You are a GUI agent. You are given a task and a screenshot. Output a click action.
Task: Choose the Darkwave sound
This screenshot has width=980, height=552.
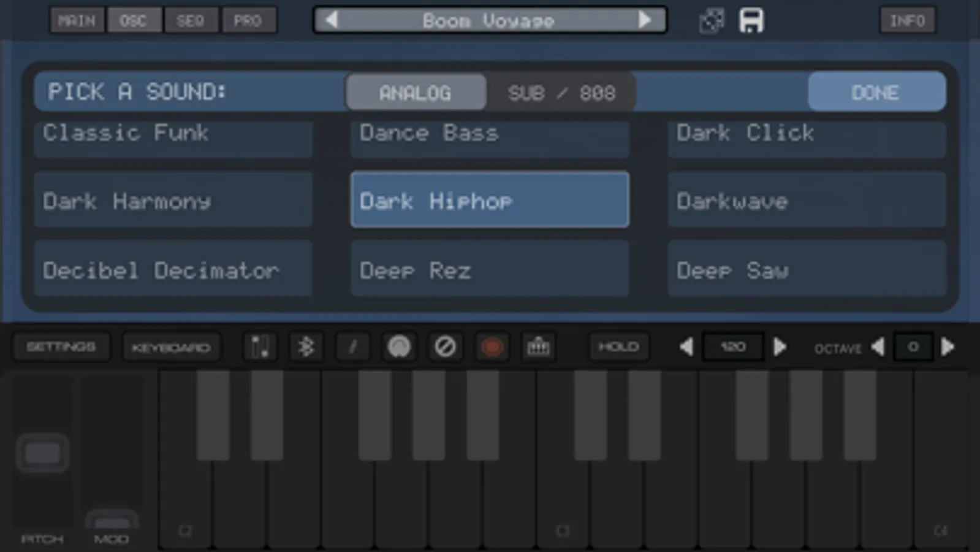[x=807, y=200]
